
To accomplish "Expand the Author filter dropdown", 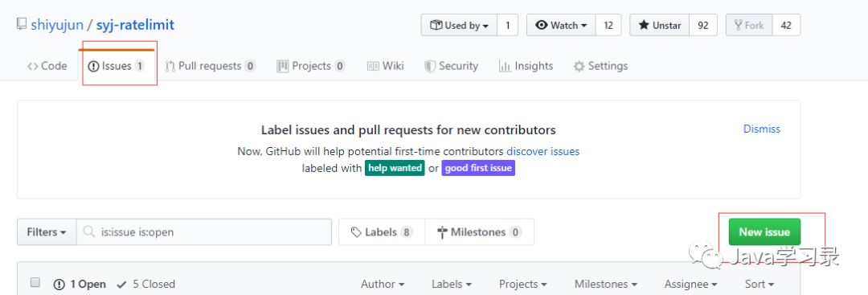I will click(x=383, y=284).
